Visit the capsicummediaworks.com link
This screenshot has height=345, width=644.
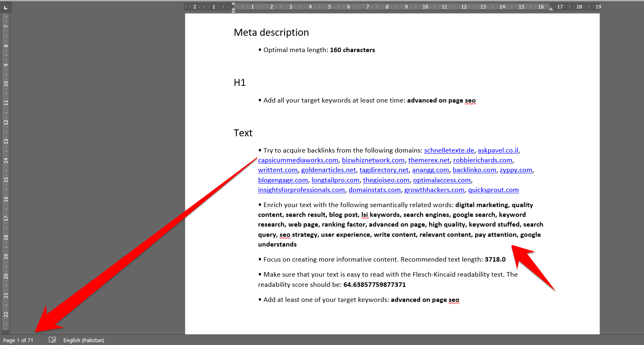click(x=298, y=160)
